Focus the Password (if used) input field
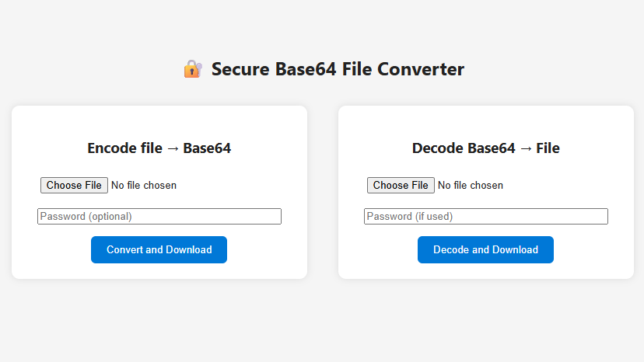644x362 pixels. [485, 216]
